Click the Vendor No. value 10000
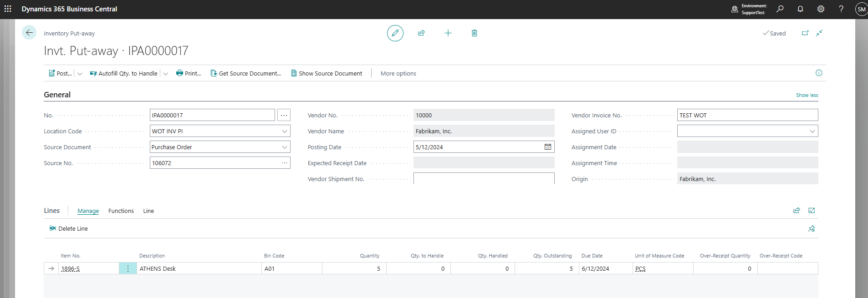Image resolution: width=868 pixels, height=298 pixels. point(484,115)
